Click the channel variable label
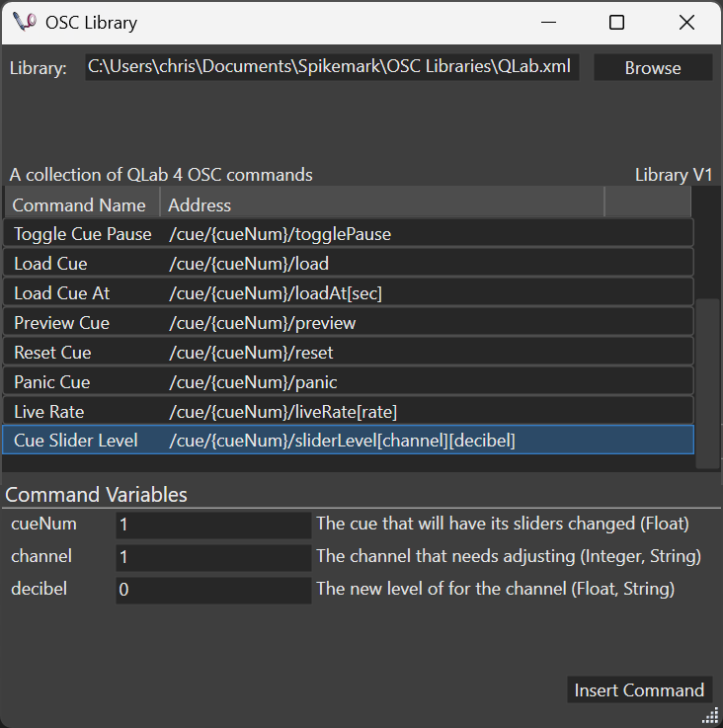The height and width of the screenshot is (728, 723). 41,556
